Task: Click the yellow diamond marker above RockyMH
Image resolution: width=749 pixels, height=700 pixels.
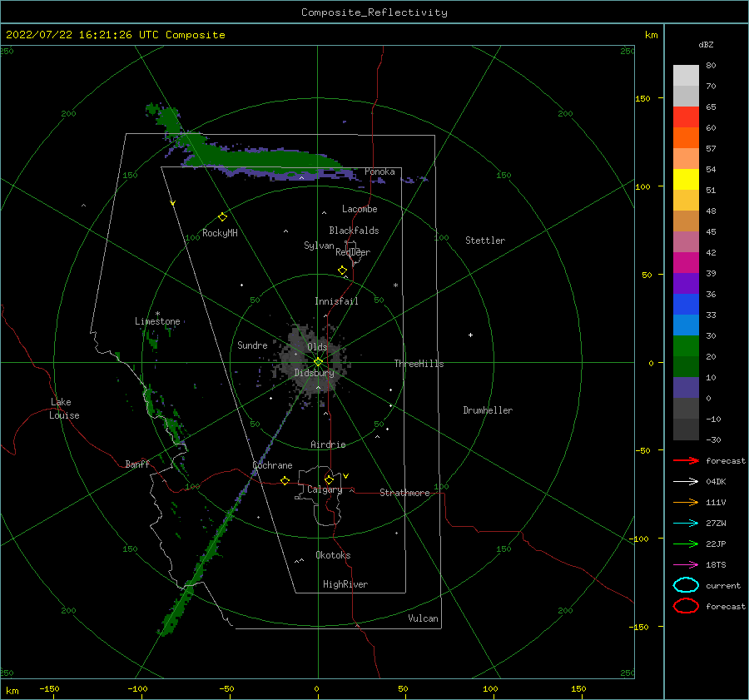Action: click(222, 217)
